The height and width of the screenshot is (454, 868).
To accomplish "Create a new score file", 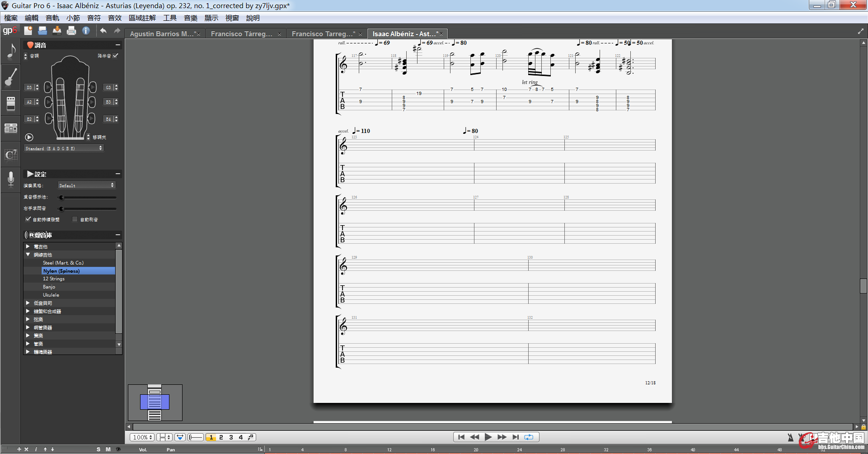I will (28, 30).
